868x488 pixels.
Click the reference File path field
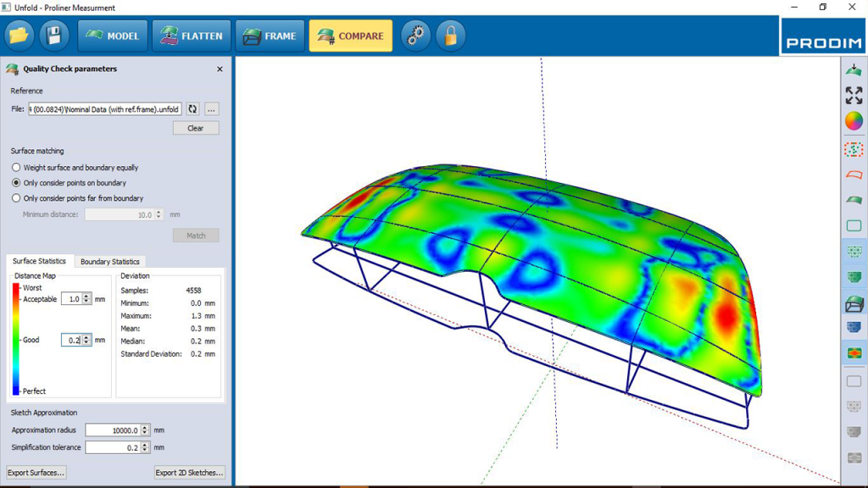[x=104, y=109]
